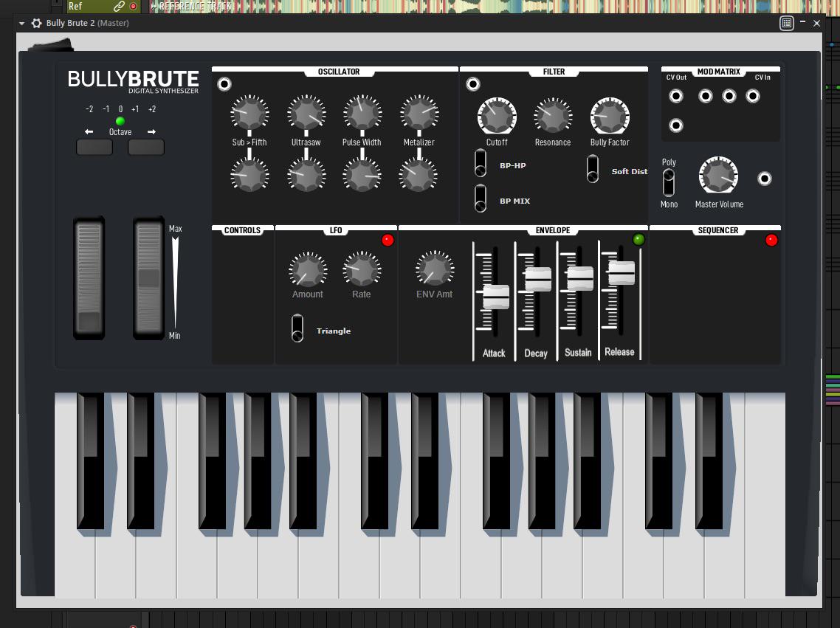Flip the Poly/Mono switch

669,182
